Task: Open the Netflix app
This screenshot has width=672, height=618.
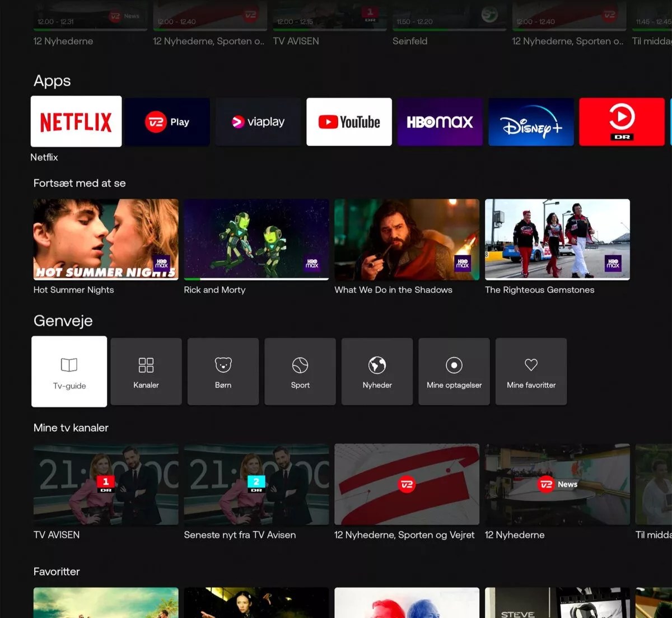Action: 76,121
